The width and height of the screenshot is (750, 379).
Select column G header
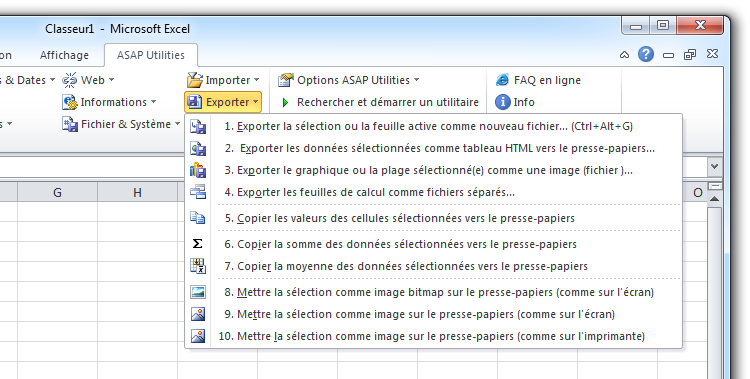(57, 192)
